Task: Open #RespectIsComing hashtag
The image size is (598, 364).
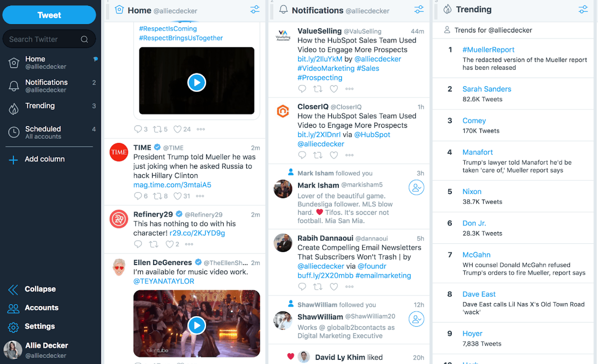Action: coord(168,29)
